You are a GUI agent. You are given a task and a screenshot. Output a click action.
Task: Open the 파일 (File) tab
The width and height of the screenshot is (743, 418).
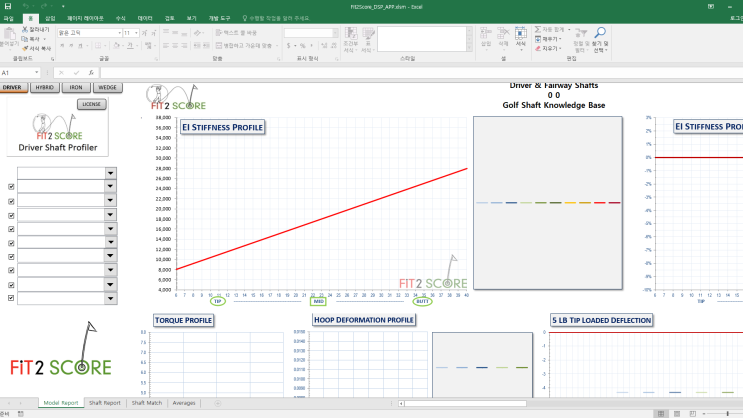[x=9, y=18]
